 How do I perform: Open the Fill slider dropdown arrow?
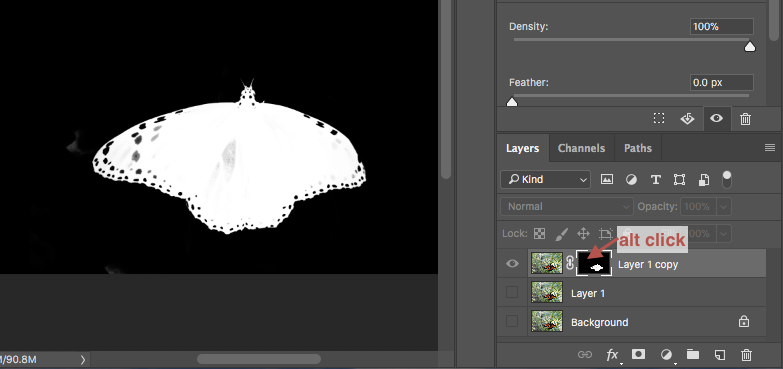(x=724, y=233)
